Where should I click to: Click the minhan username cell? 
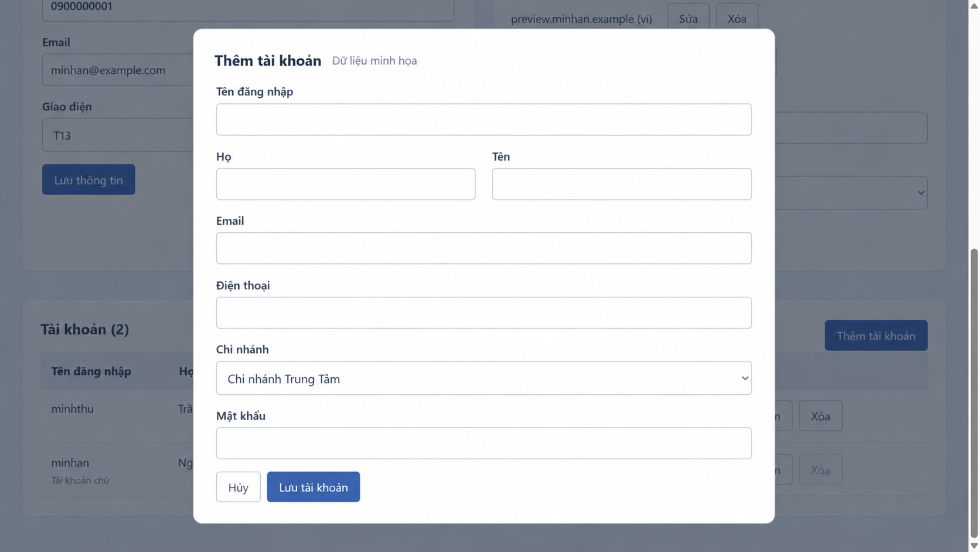[x=70, y=463]
